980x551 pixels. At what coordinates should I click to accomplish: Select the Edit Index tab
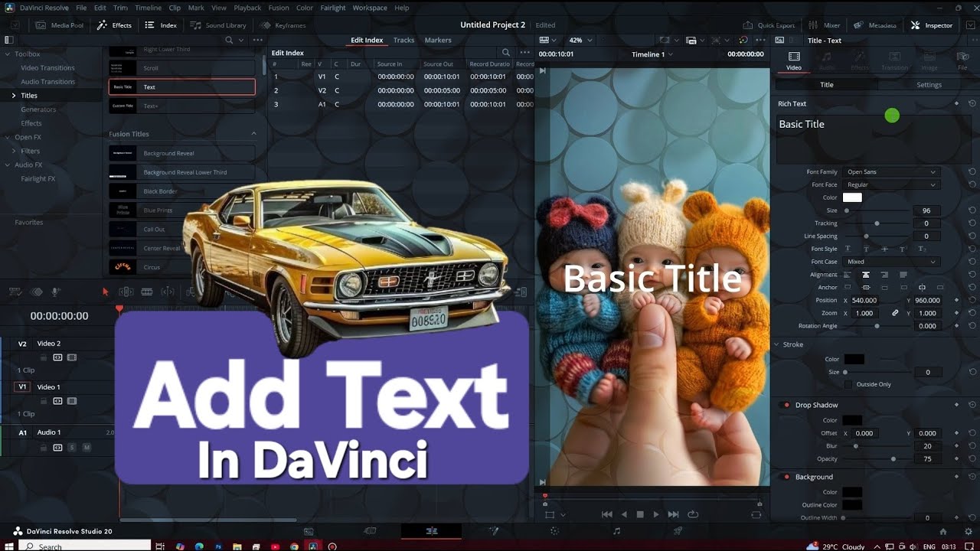(x=367, y=40)
